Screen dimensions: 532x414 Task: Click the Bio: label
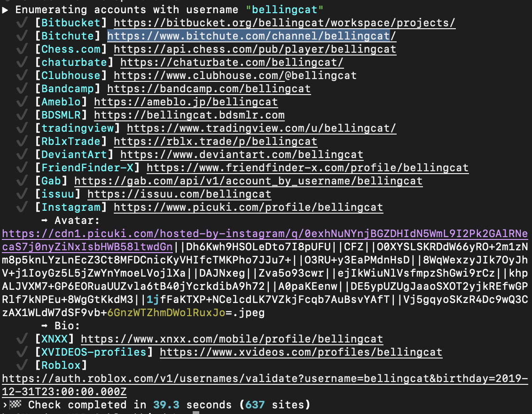[67, 326]
